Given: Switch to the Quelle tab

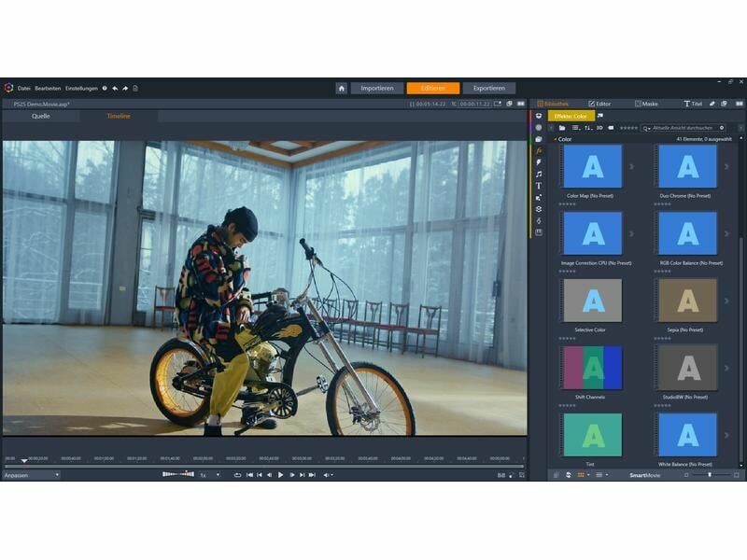Looking at the screenshot, I should point(41,116).
